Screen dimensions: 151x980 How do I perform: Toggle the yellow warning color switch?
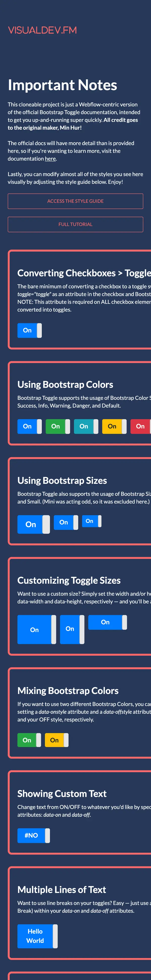(114, 426)
